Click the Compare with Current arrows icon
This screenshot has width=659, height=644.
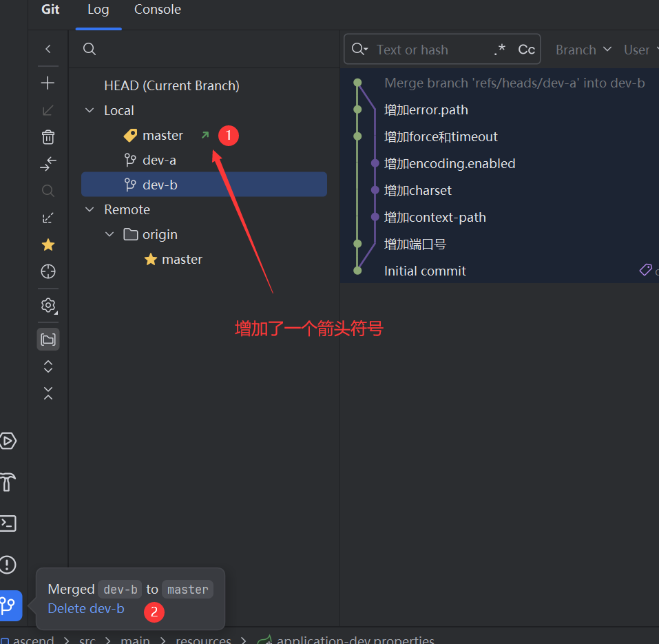pyautogui.click(x=48, y=164)
